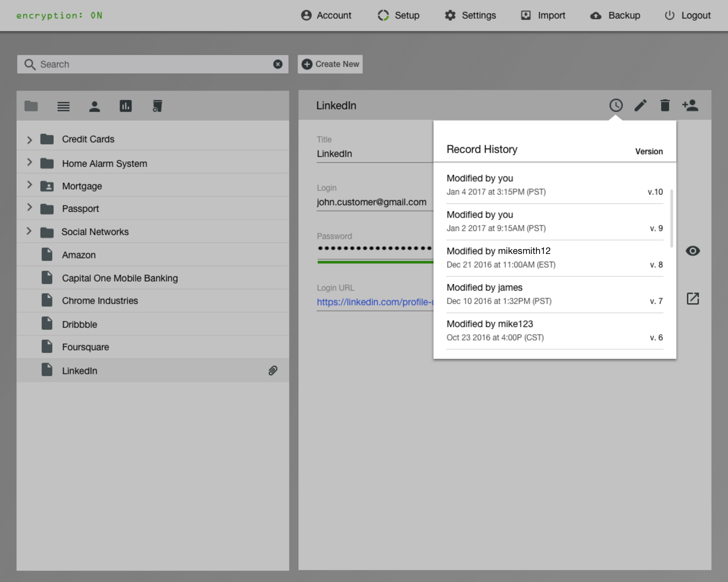Click the pencil edit icon
This screenshot has width=728, height=582.
tap(640, 105)
